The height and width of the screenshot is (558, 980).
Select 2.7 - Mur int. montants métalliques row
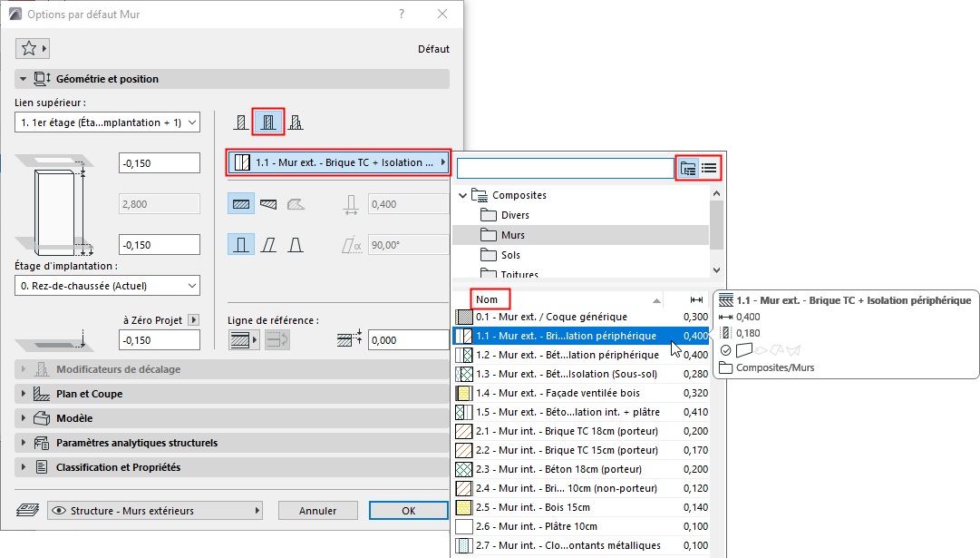pos(581,545)
